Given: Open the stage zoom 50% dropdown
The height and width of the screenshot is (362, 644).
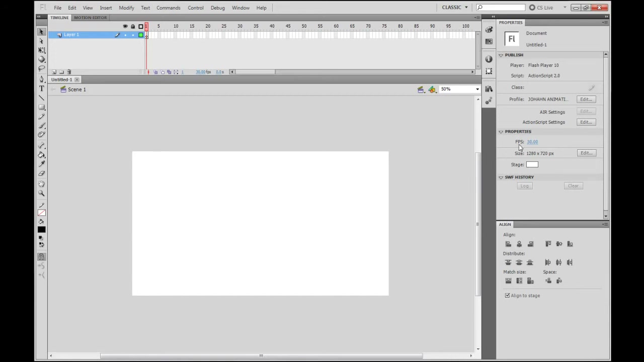Looking at the screenshot, I should click(x=477, y=89).
